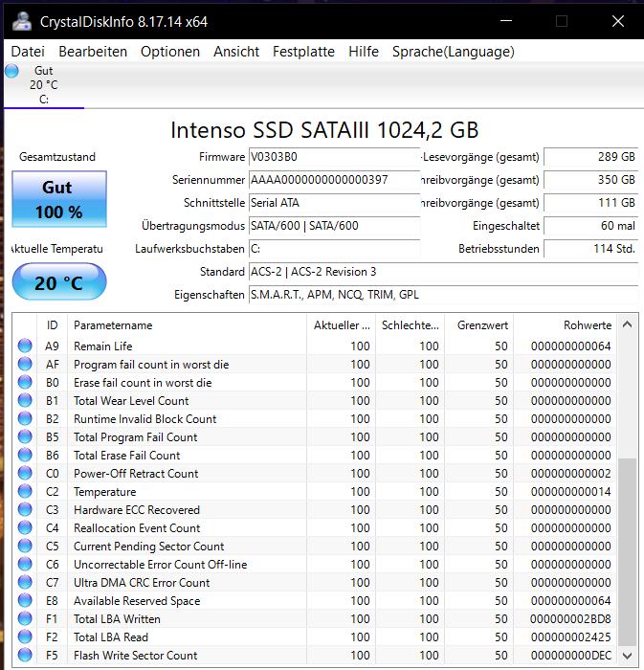Click the status orb for Current Pending Sector Count

click(25, 547)
